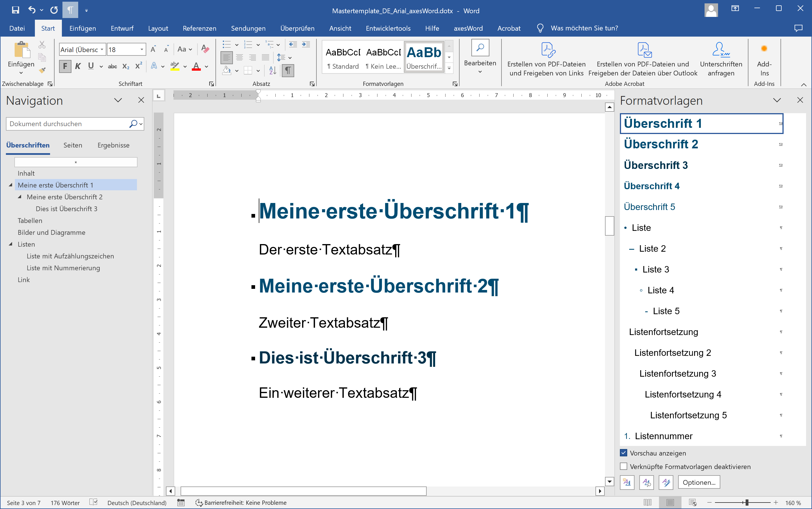Select the Standard style in gallery
Screen dimensions: 812x509
pos(343,57)
